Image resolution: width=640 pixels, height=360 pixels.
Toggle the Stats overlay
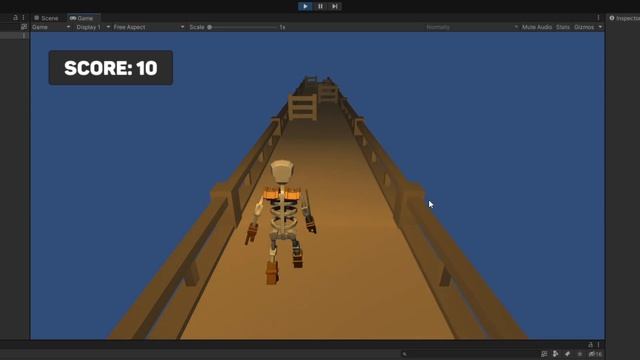(562, 27)
